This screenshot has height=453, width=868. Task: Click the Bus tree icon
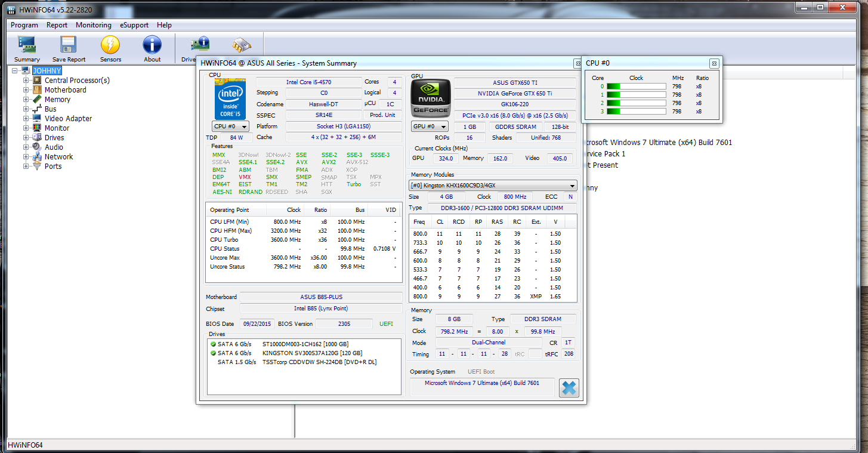37,109
